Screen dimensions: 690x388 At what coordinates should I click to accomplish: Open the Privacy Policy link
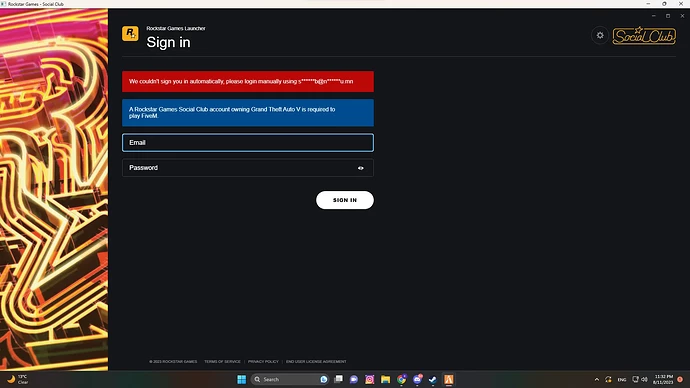click(263, 362)
